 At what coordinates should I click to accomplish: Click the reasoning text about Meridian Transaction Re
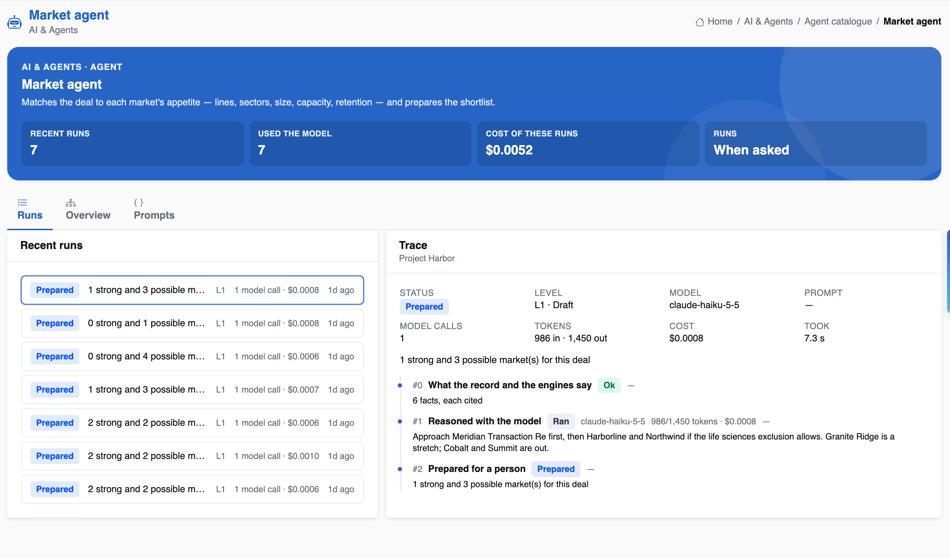(x=653, y=443)
